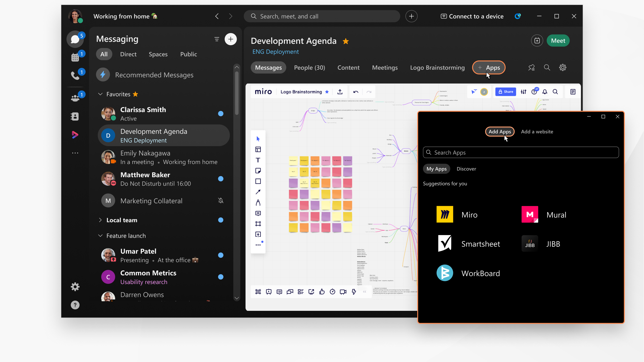644x362 pixels.
Task: Expand the Favorites section in sidebar
Action: click(x=100, y=94)
